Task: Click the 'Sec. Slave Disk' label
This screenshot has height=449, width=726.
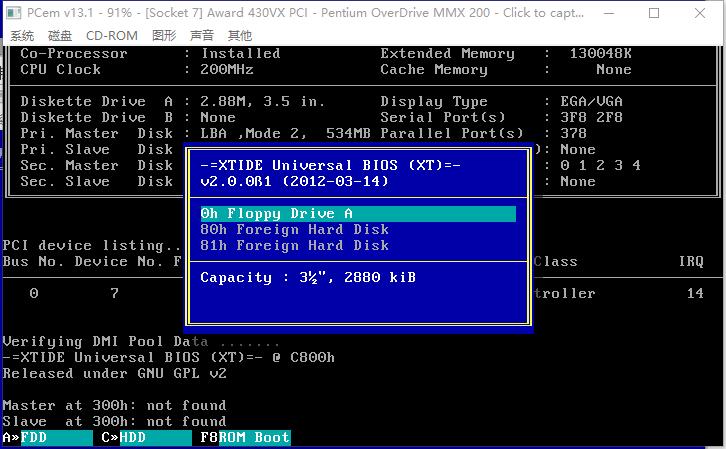Action: (x=96, y=181)
